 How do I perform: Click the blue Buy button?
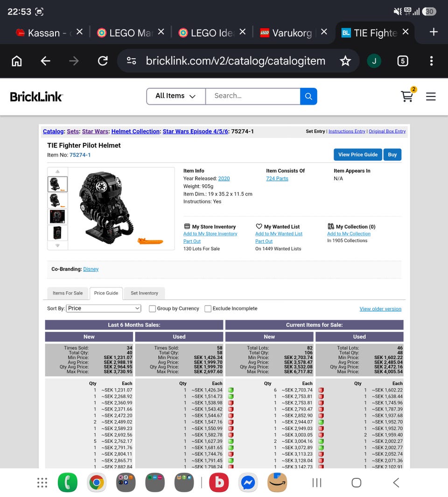(x=392, y=154)
